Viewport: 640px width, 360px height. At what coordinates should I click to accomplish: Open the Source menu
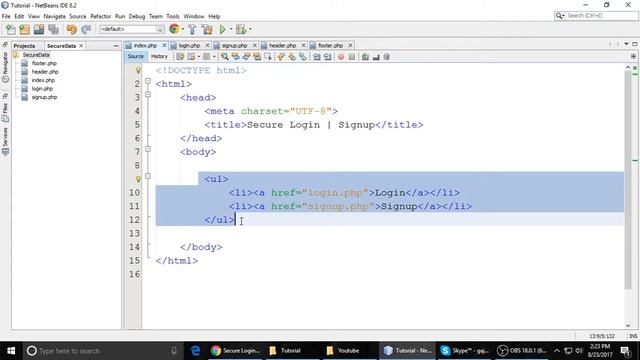pyautogui.click(x=78, y=16)
